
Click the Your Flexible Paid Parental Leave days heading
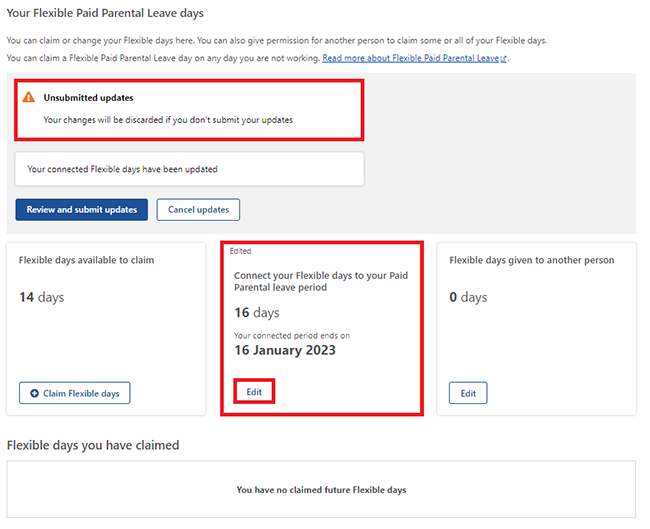pyautogui.click(x=105, y=13)
